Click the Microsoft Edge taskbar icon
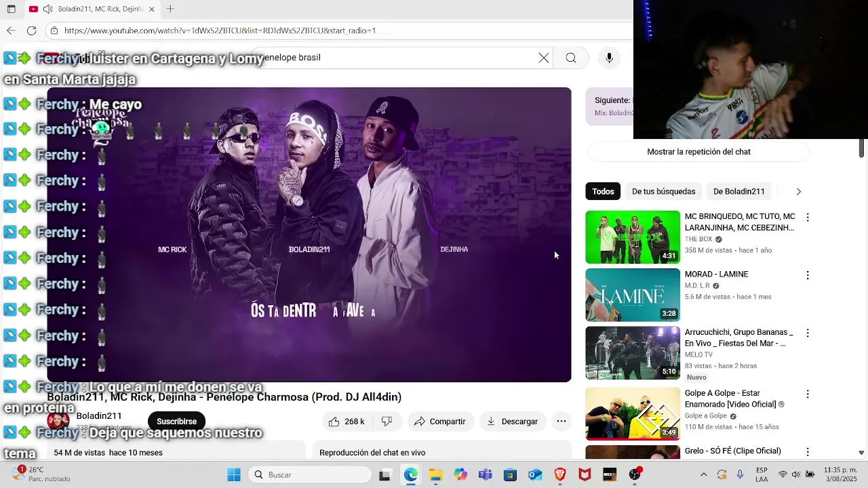This screenshot has width=868, height=488. (411, 475)
